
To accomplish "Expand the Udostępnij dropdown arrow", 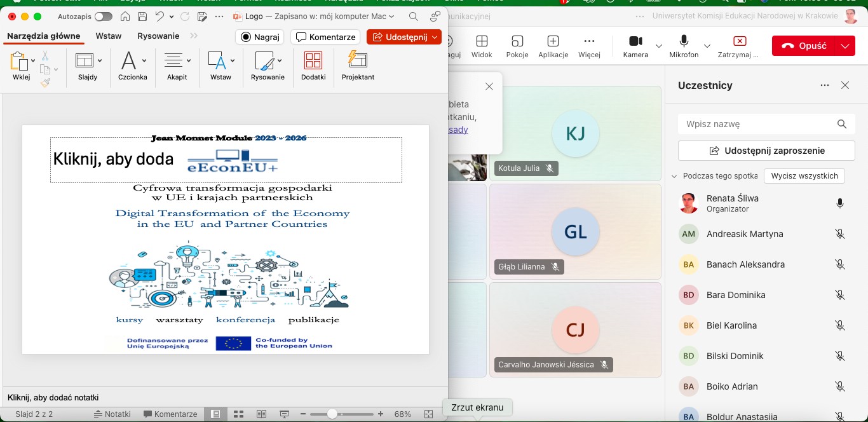I will coord(435,37).
